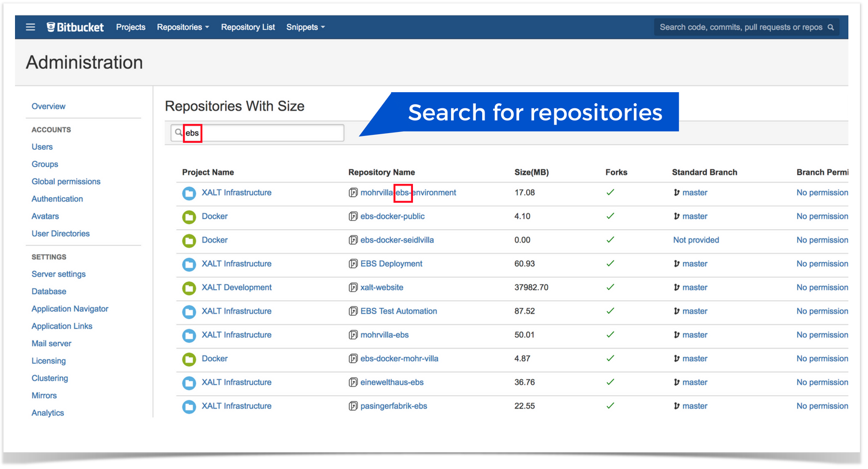Click repository icon next to ebs-docker-public
This screenshot has width=868, height=469.
(353, 216)
